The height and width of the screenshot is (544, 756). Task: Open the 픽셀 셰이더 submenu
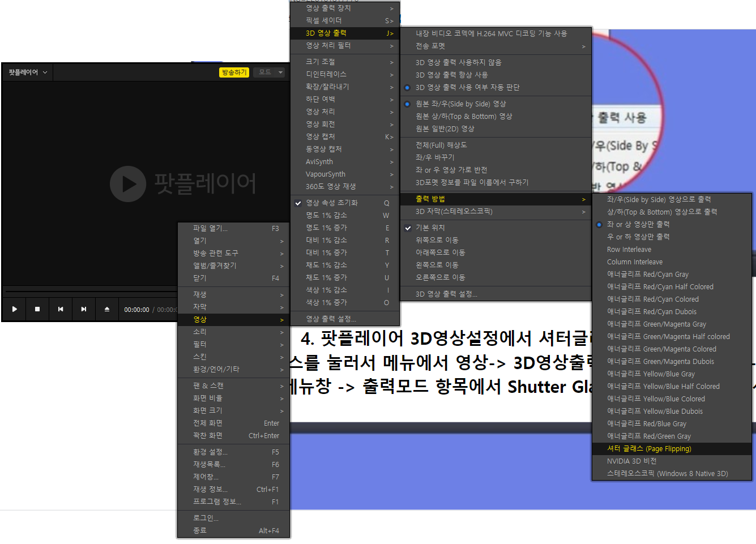click(345, 21)
